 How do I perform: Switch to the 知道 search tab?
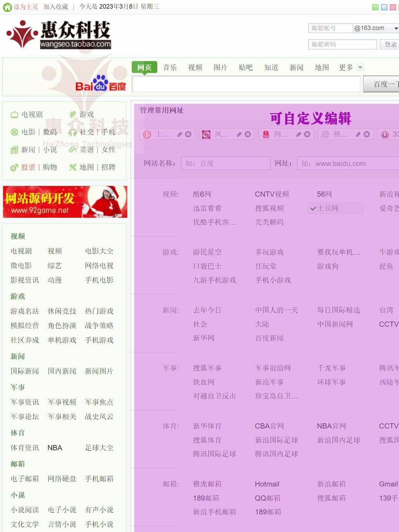point(271,67)
